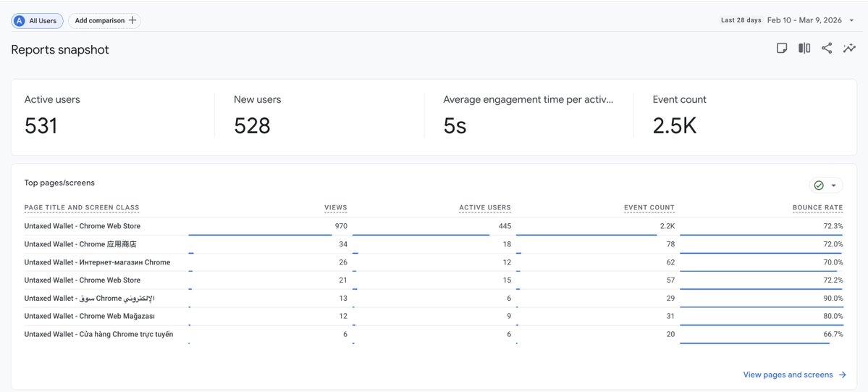Image resolution: width=868 pixels, height=392 pixels.
Task: Click the Feb 10 - Mar 9, 2026 date range
Action: pos(804,20)
